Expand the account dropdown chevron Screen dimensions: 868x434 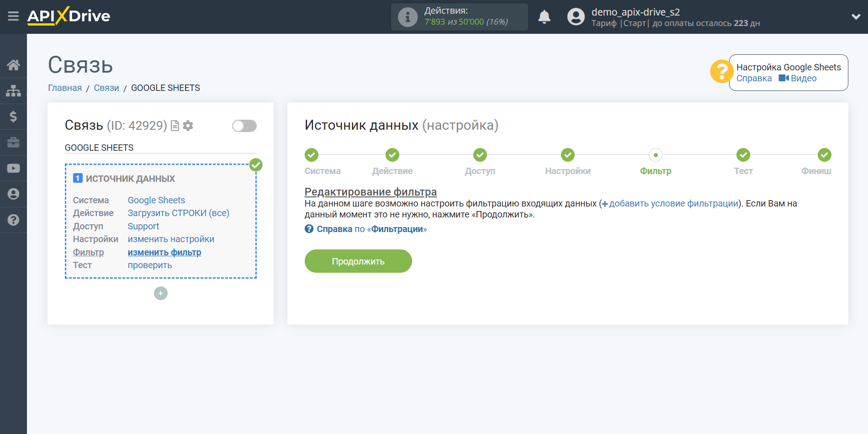(856, 17)
